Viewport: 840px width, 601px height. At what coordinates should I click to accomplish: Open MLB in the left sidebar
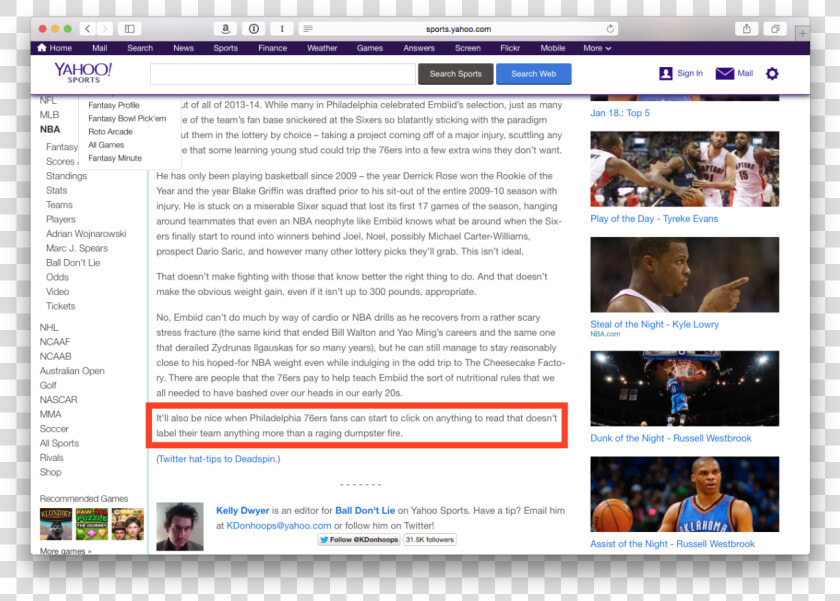point(49,115)
